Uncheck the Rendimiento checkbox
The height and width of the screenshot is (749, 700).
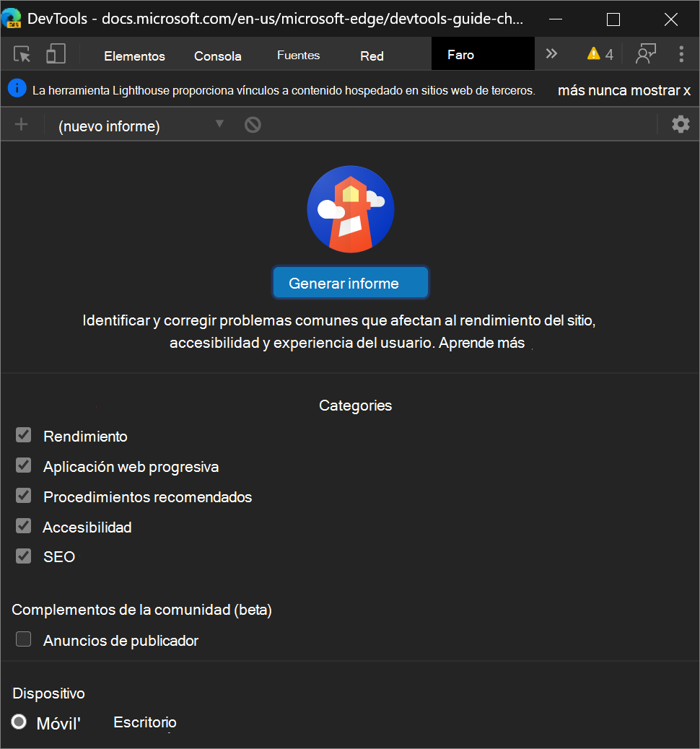[23, 435]
